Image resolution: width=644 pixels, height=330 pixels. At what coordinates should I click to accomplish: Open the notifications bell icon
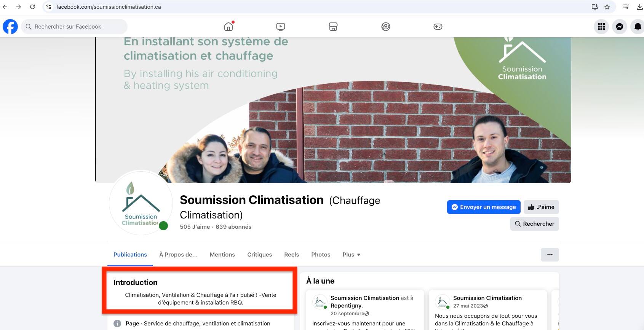(638, 27)
